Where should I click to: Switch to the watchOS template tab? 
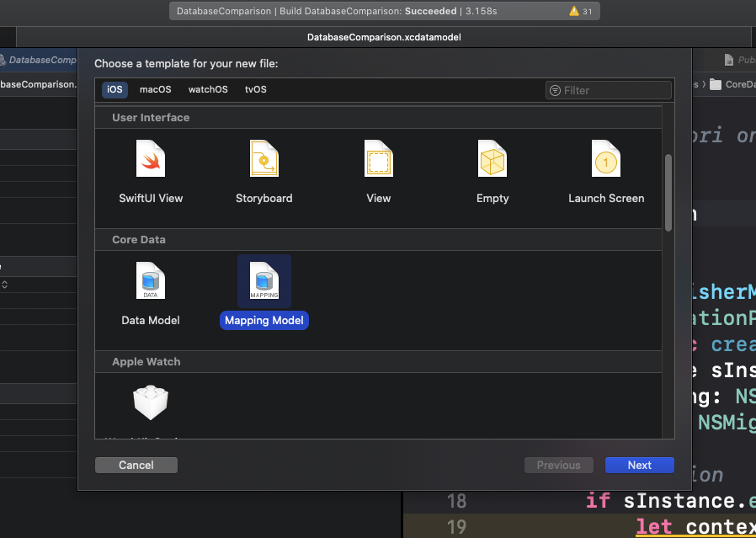point(207,89)
